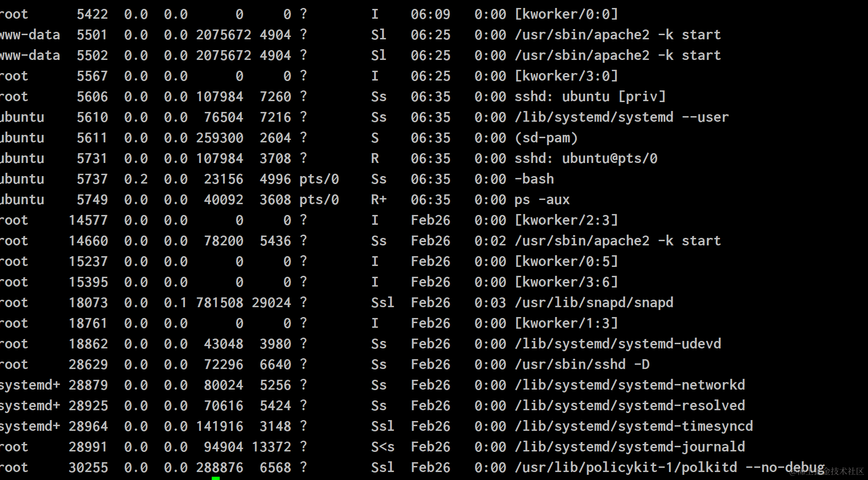
Task: Select '/lib/systemd/systemd-timesyncd' command
Action: (x=634, y=426)
